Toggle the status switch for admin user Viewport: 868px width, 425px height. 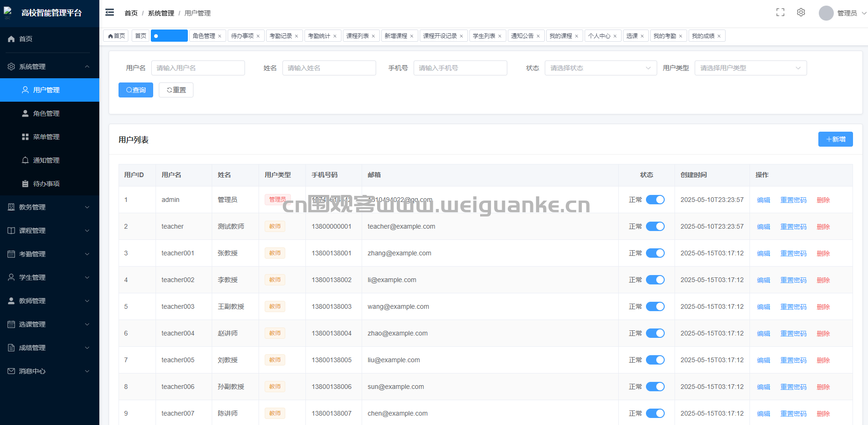click(655, 200)
